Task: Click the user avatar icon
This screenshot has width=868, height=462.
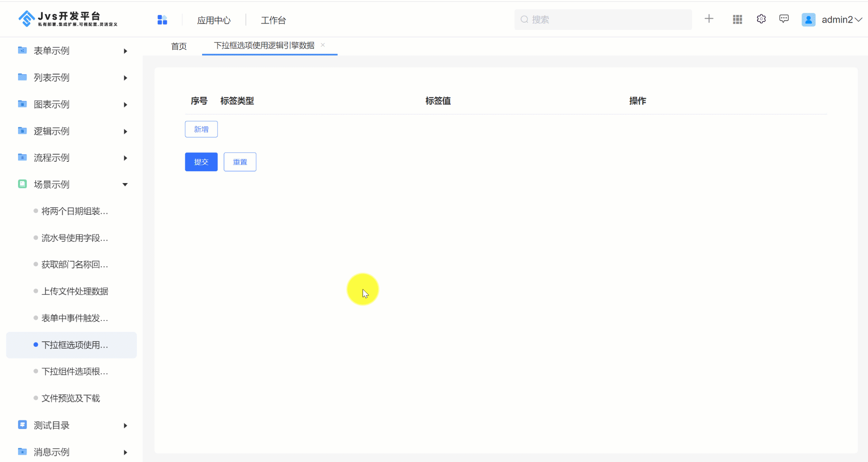Action: click(x=808, y=19)
